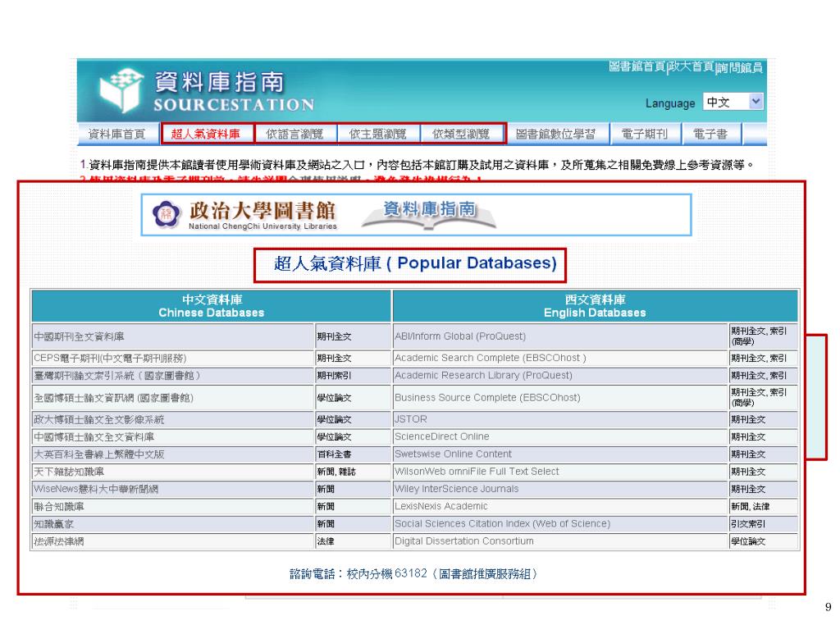Open WilsonWeb omniFile Full Text Select link
This screenshot has width=840, height=630.
477,471
